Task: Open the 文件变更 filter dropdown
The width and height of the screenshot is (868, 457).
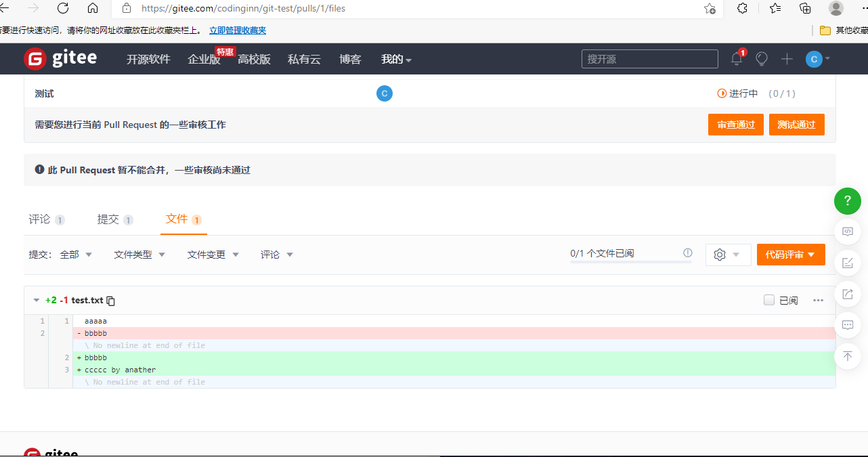Action: 213,255
